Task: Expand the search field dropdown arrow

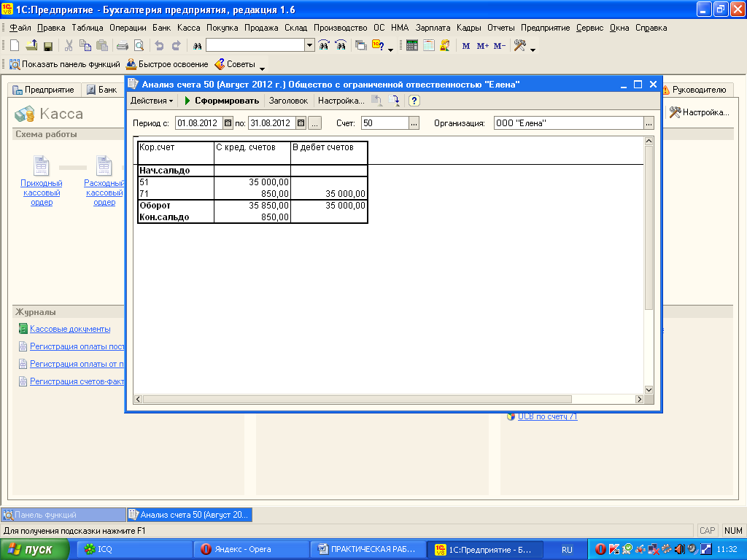Action: point(309,45)
